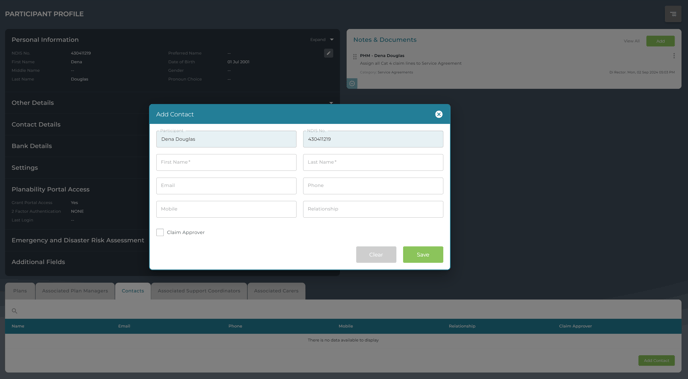Select the Participant field showing Dena Douglas

click(x=226, y=139)
